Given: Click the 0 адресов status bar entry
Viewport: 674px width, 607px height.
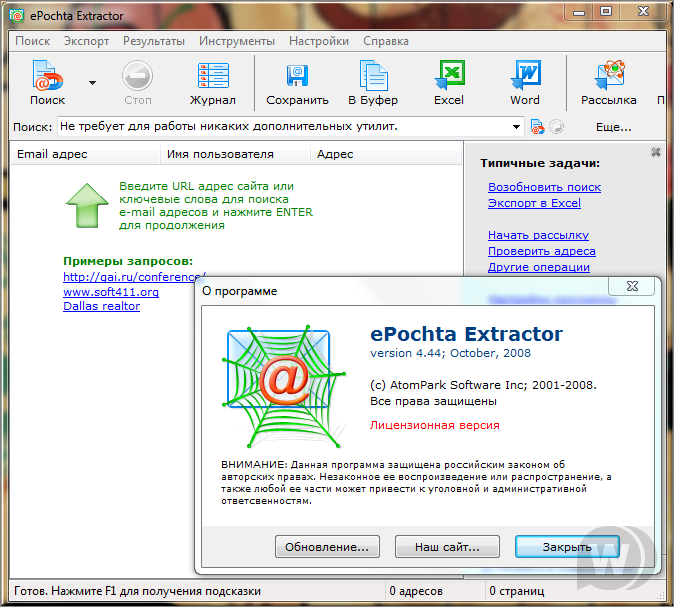Looking at the screenshot, I should (416, 591).
